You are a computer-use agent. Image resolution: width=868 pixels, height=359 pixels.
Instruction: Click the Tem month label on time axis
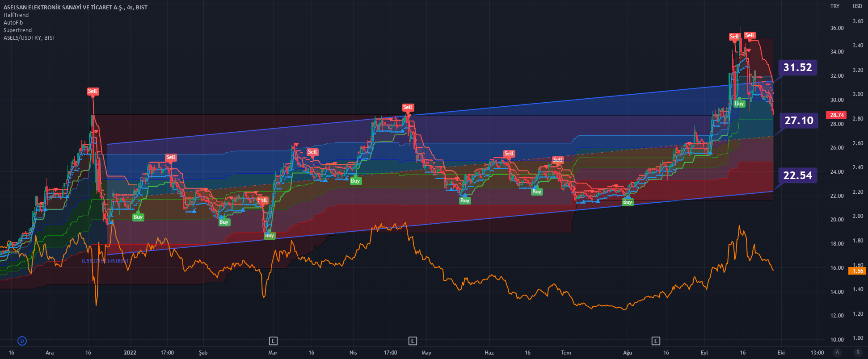click(x=566, y=353)
